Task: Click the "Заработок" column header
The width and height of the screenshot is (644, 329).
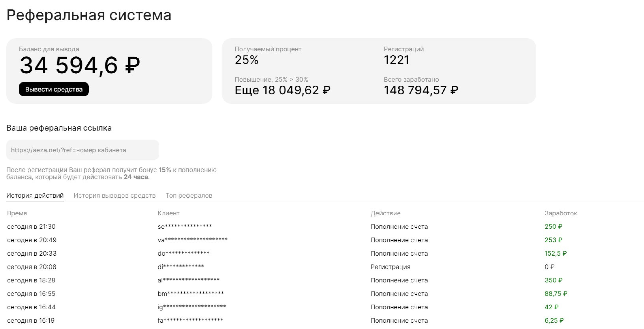Action: pos(561,213)
